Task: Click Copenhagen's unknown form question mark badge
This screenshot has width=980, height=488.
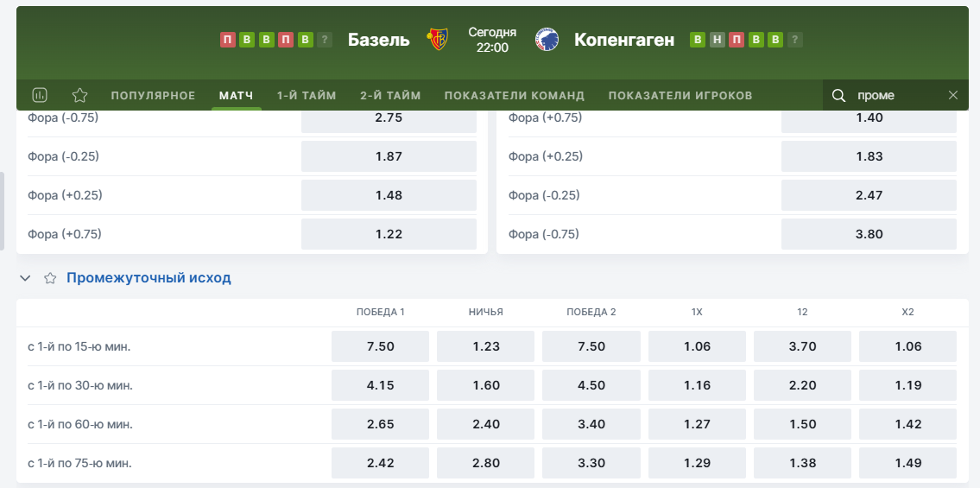Action: pyautogui.click(x=795, y=40)
